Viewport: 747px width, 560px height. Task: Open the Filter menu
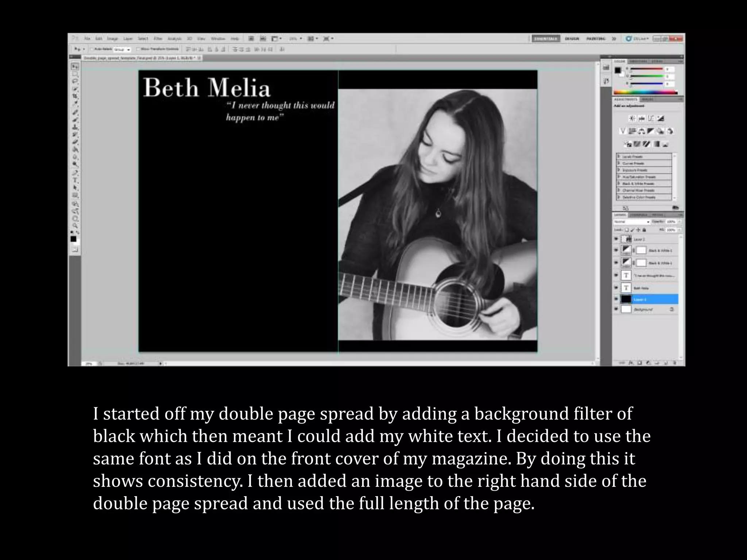(158, 39)
